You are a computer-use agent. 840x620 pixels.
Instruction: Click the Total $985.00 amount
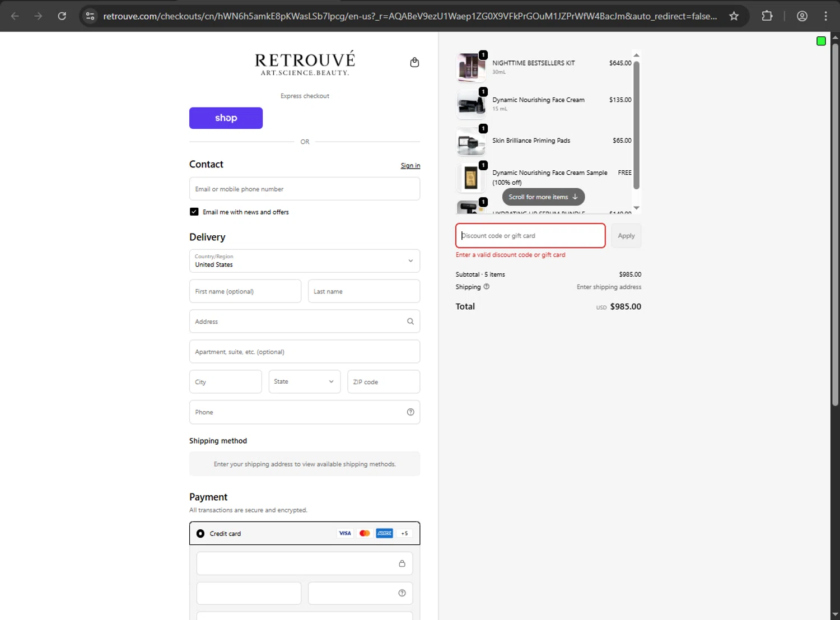pyautogui.click(x=626, y=306)
